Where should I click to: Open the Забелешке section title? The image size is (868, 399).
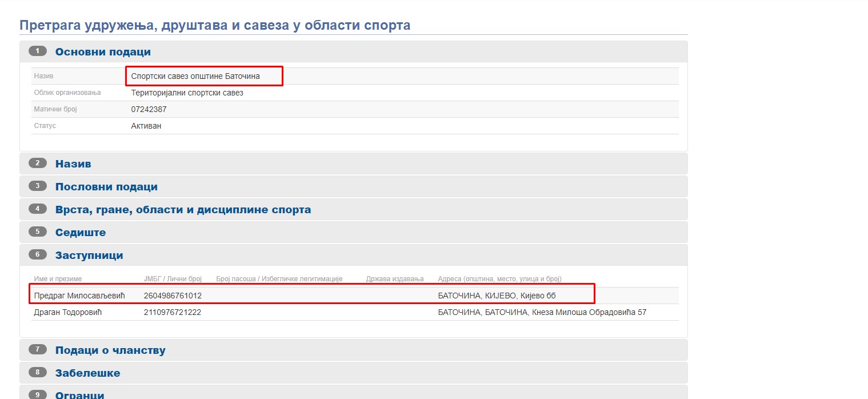(x=87, y=373)
